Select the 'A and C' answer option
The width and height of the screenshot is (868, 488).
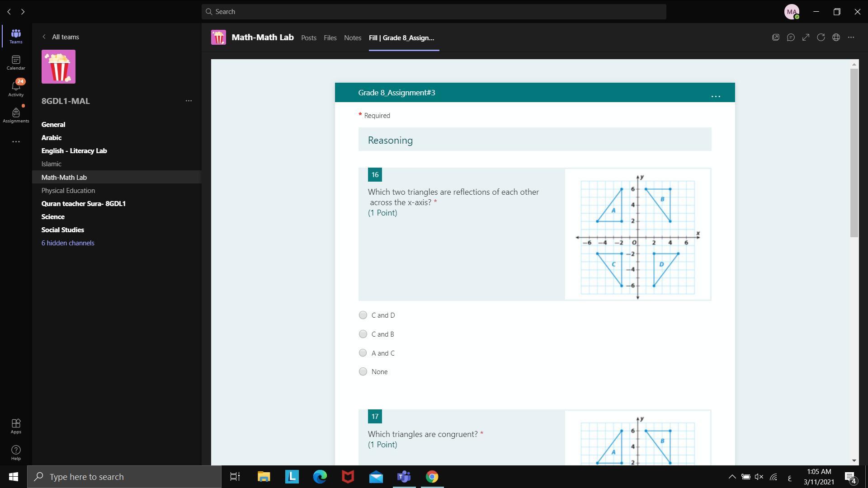pos(363,353)
